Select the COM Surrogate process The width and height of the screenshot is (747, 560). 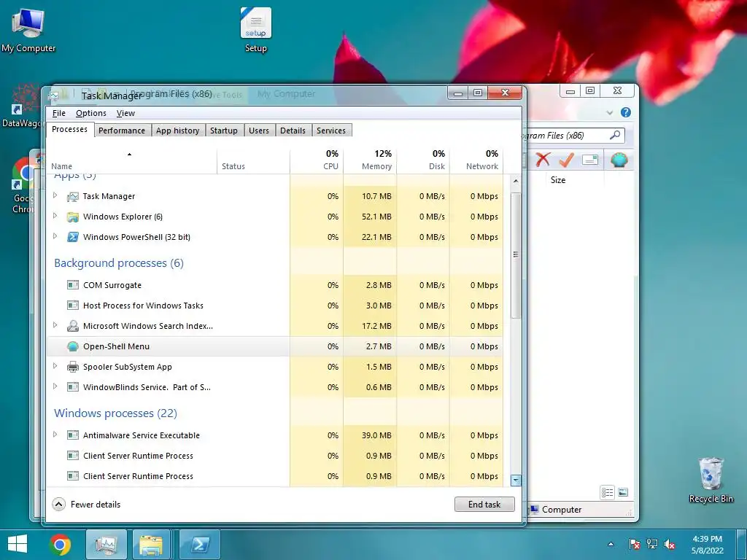275,285
